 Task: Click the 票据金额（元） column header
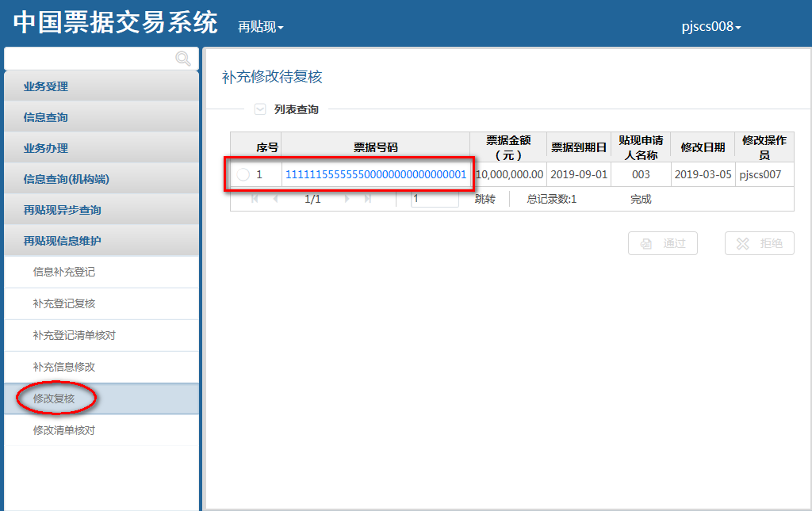pyautogui.click(x=508, y=147)
